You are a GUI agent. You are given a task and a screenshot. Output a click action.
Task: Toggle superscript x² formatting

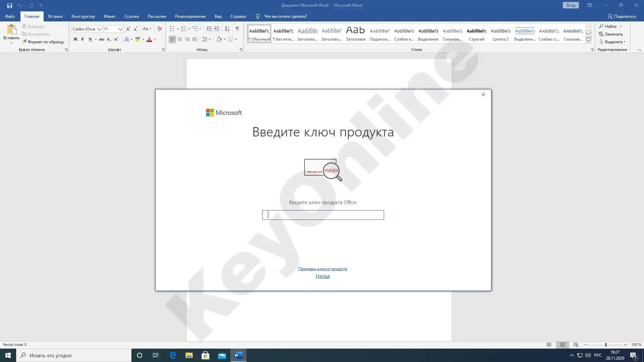point(116,39)
